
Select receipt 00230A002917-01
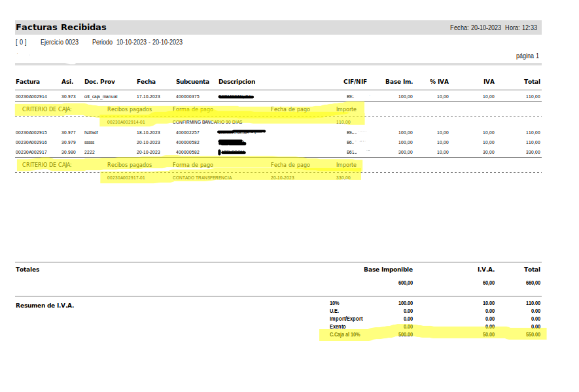point(126,178)
